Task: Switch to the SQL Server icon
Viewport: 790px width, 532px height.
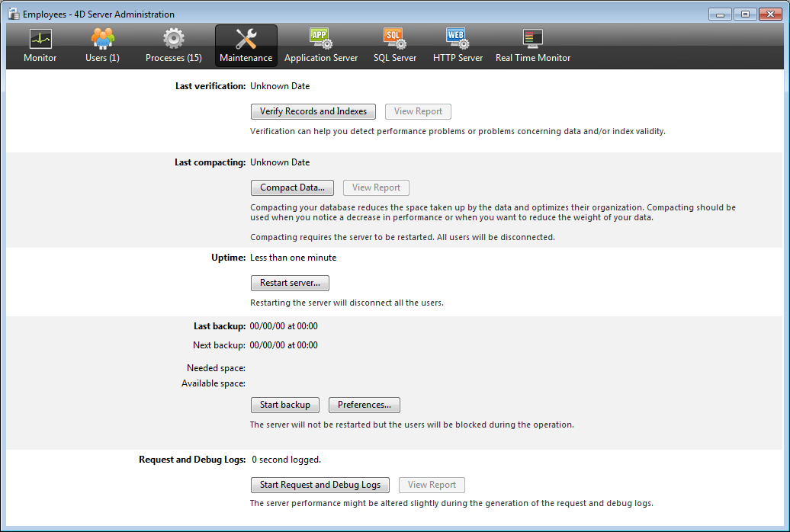Action: click(x=394, y=39)
